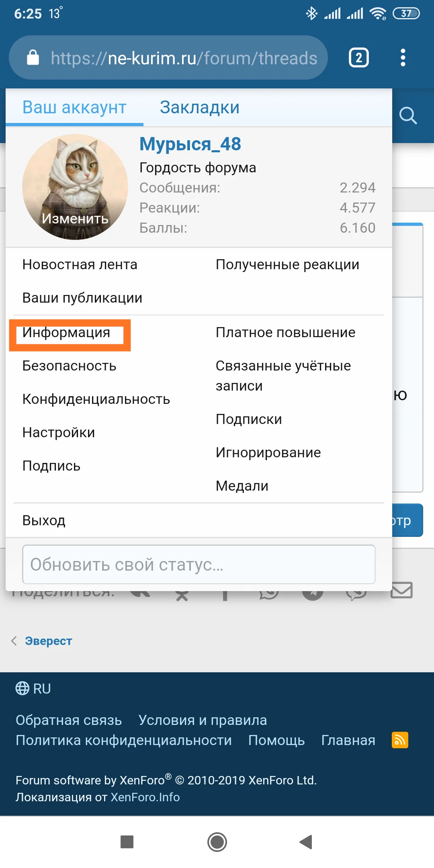Open the browser three-dot menu
Image resolution: width=434 pixels, height=868 pixels.
click(x=403, y=58)
